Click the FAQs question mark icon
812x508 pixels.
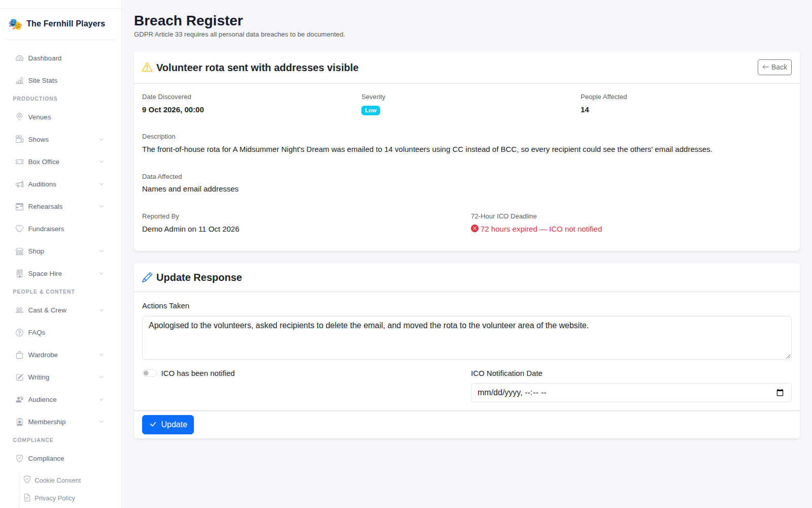(x=19, y=332)
